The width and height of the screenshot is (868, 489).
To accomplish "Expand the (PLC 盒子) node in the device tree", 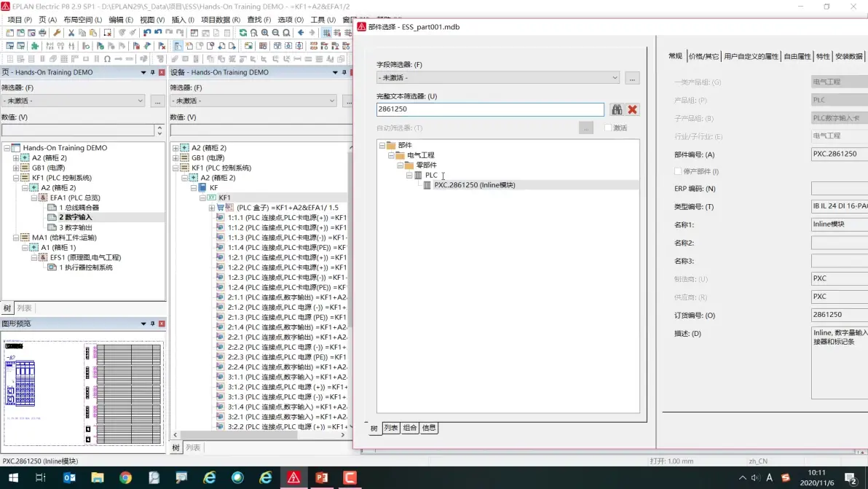I will pos(211,208).
